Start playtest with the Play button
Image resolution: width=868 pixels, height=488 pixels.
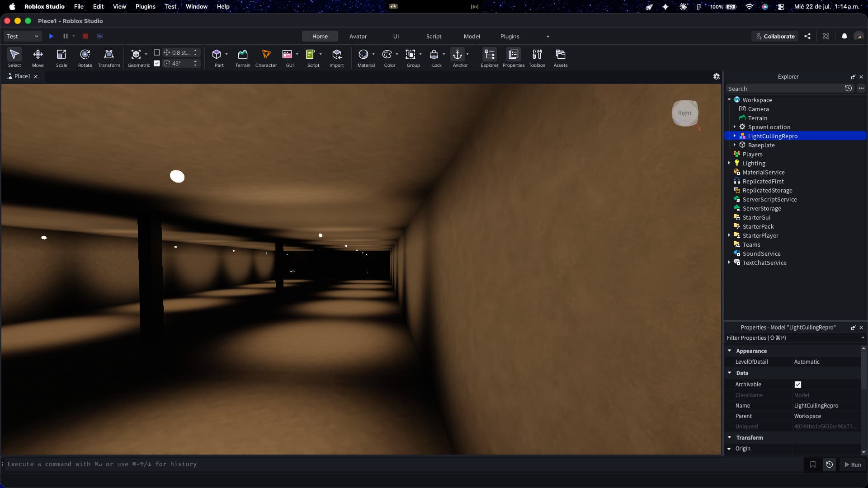[51, 36]
